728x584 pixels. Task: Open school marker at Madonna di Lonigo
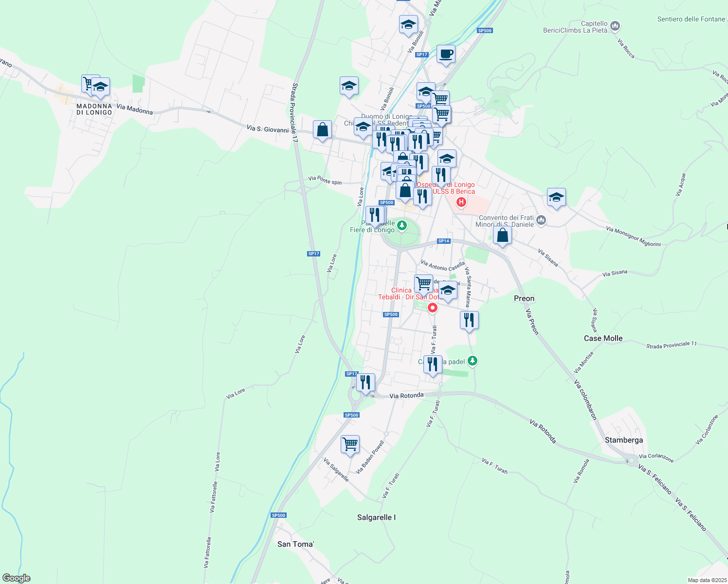100,87
